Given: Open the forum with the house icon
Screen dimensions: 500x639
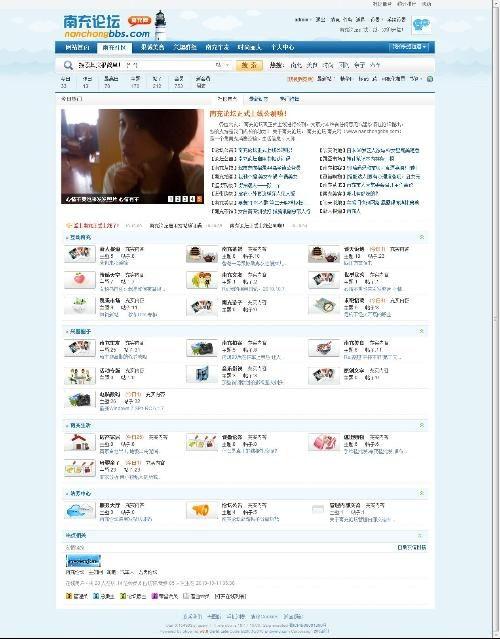Looking at the screenshot, I should coord(80,443).
